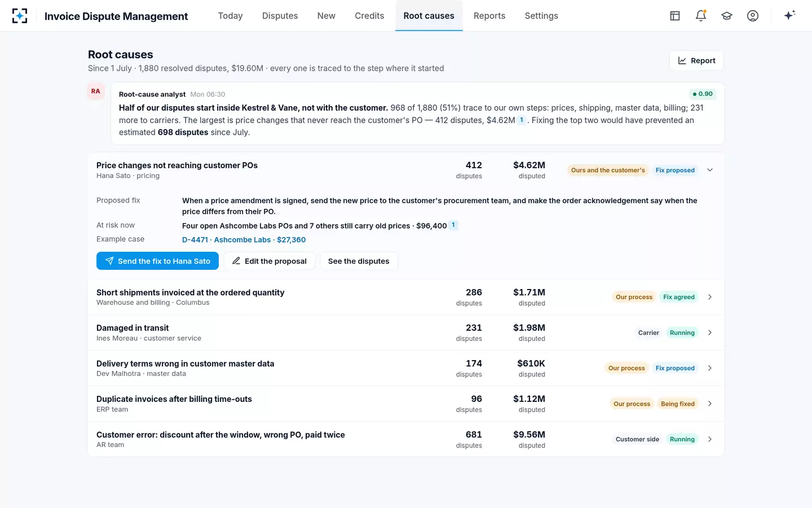Open example case D-4471 Ashcombe Labs link
This screenshot has height=508, width=812.
pos(244,239)
